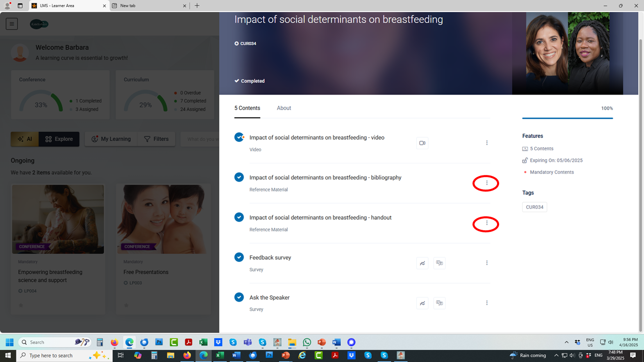644x362 pixels.
Task: Open the Free Presentations conference card
Action: (x=164, y=249)
